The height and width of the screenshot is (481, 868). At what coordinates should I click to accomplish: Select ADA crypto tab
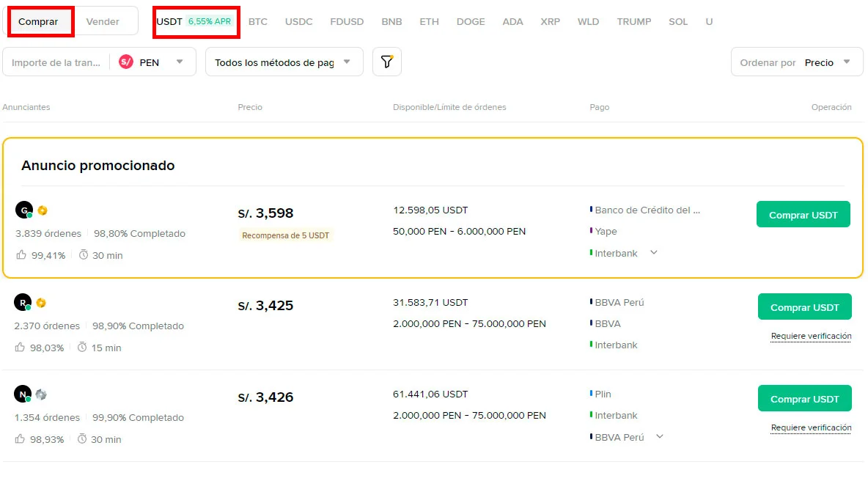pyautogui.click(x=512, y=21)
